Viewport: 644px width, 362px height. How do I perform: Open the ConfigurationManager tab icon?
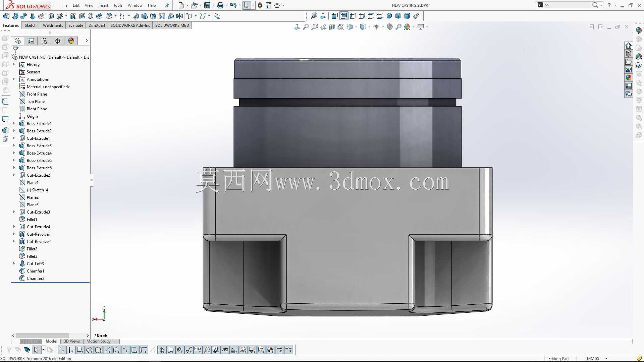click(44, 41)
